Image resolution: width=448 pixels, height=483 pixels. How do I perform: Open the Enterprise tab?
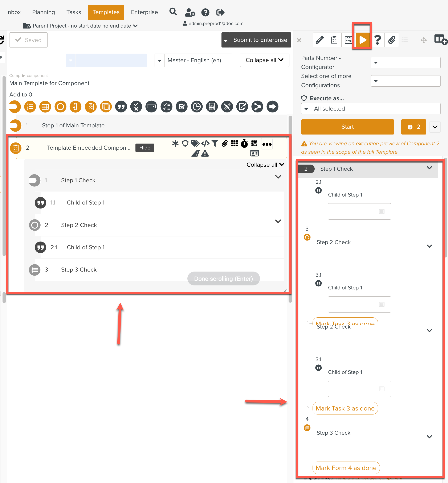pyautogui.click(x=144, y=12)
